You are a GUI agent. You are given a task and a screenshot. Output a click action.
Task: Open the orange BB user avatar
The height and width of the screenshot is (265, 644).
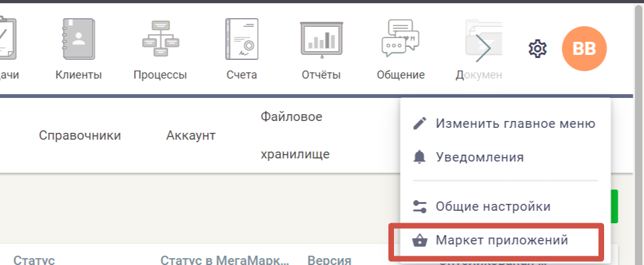[584, 49]
